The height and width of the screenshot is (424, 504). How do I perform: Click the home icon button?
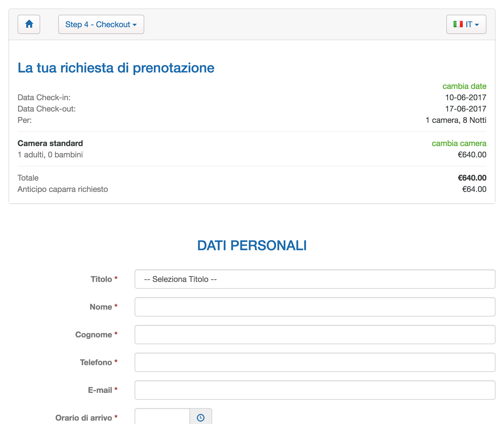[x=29, y=24]
